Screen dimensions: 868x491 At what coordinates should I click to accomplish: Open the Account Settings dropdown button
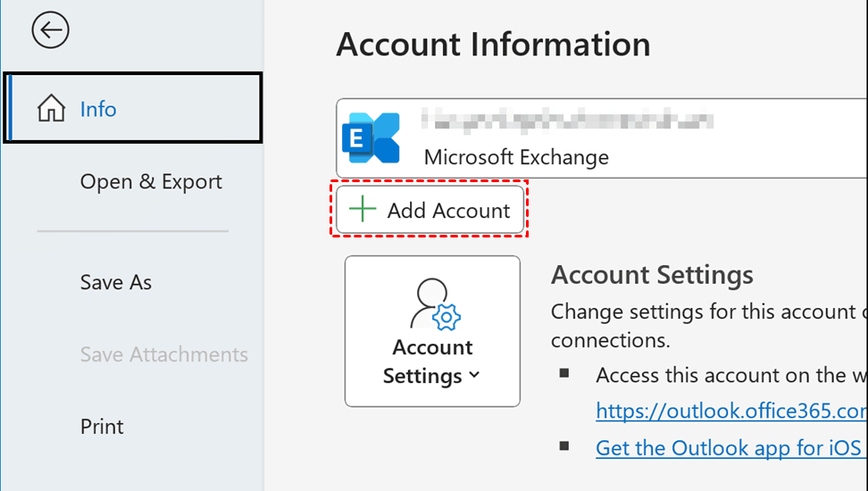point(432,331)
